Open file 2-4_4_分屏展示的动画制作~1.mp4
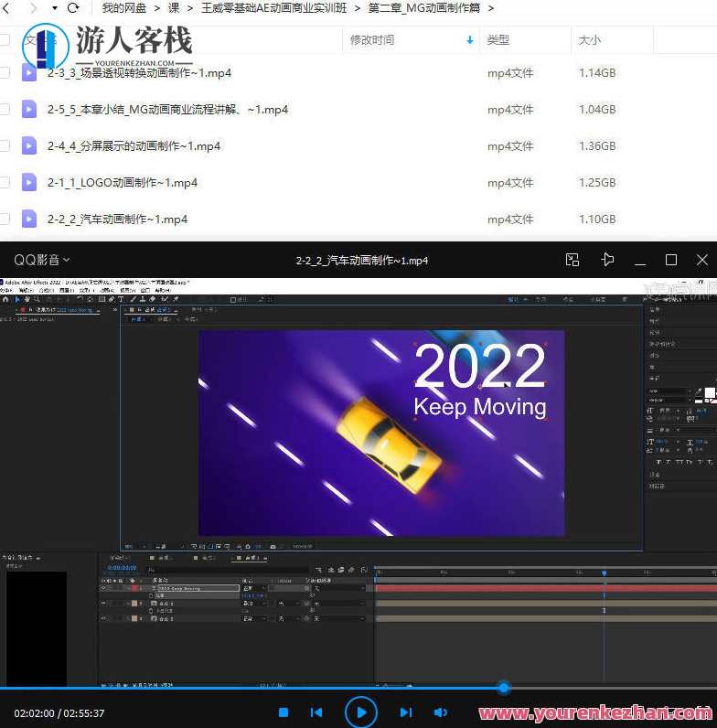 pos(134,146)
